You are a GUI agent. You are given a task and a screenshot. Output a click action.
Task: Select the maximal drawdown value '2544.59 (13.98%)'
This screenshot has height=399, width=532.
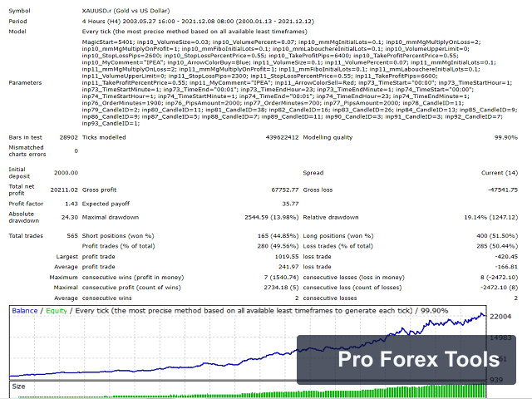coord(272,218)
